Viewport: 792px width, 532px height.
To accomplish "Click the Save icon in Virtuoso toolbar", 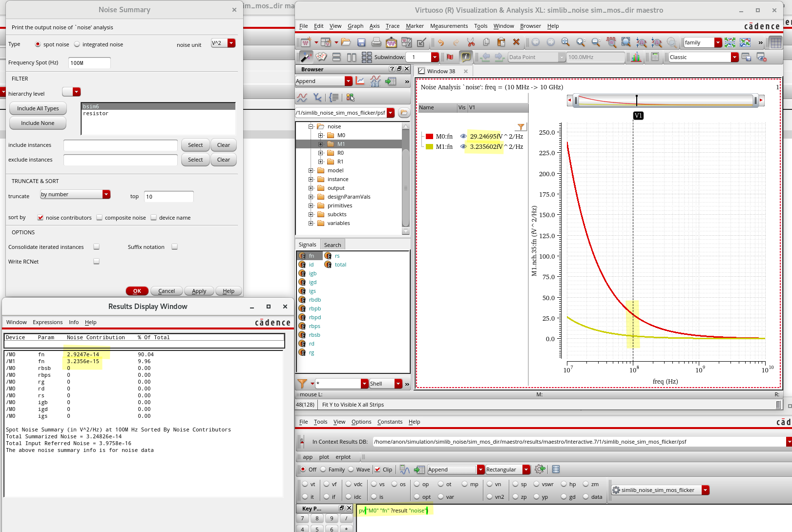I will (361, 43).
